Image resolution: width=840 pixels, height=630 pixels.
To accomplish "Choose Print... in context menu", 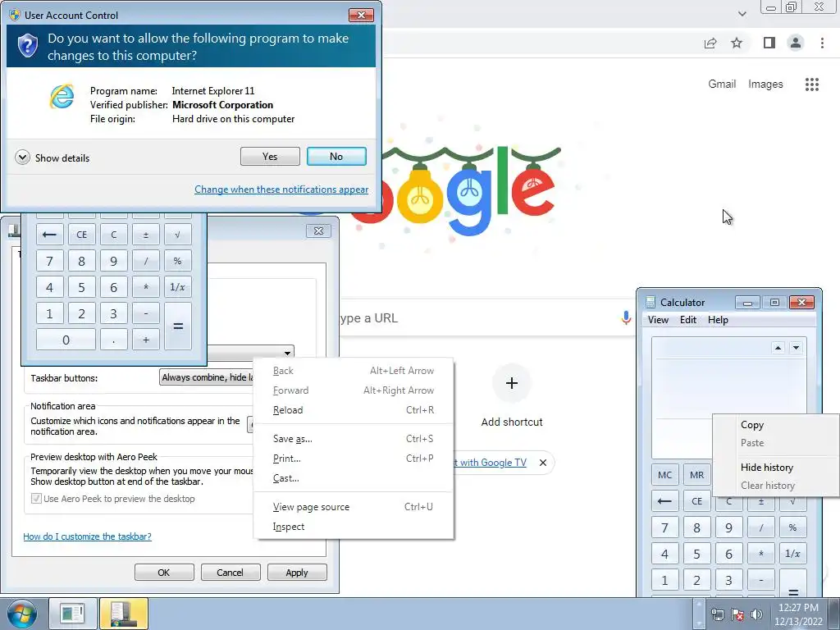I will click(354, 459).
